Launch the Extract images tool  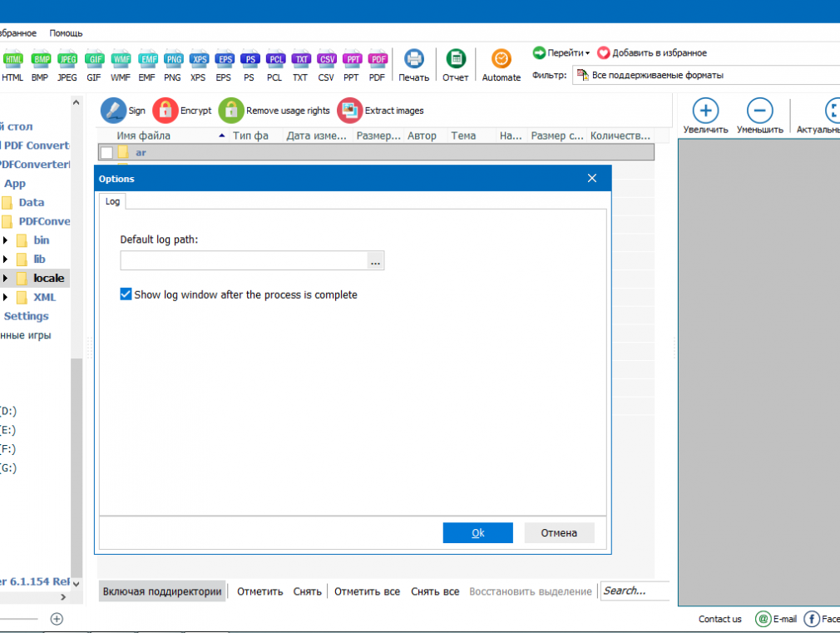coord(350,110)
